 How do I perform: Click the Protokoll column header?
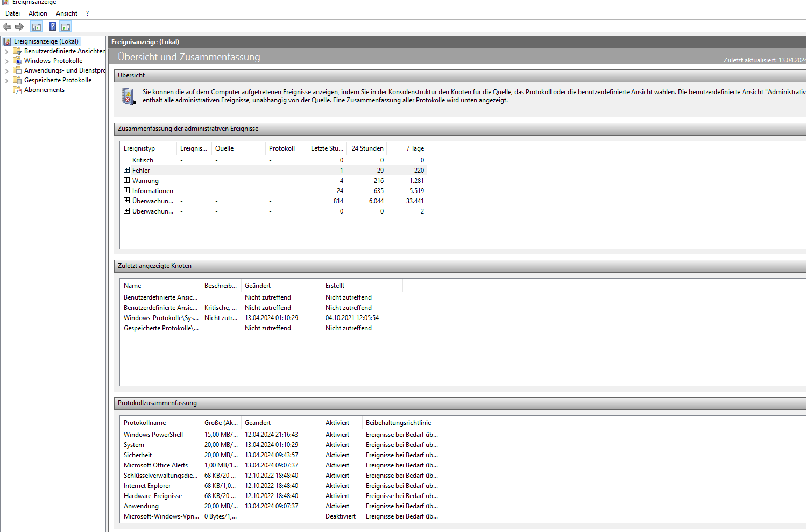coord(286,148)
